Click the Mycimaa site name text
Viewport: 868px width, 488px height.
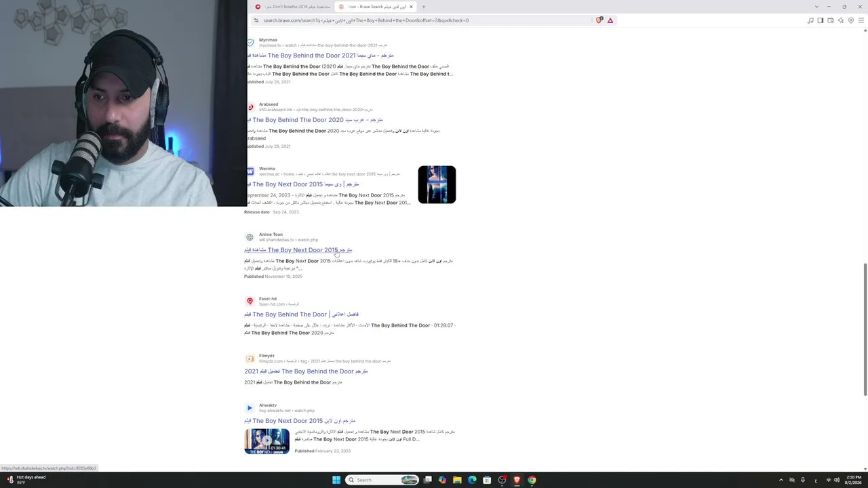click(268, 40)
